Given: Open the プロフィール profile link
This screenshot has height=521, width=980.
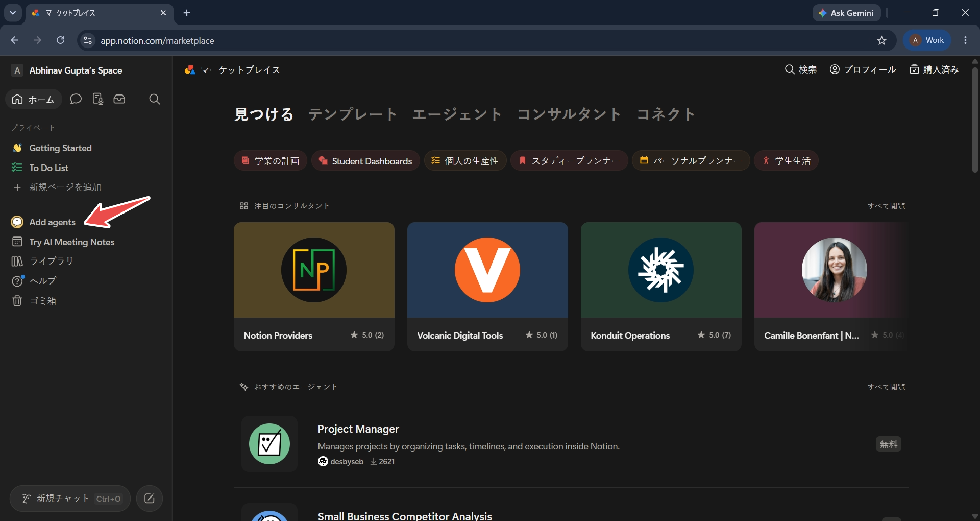Looking at the screenshot, I should point(863,69).
